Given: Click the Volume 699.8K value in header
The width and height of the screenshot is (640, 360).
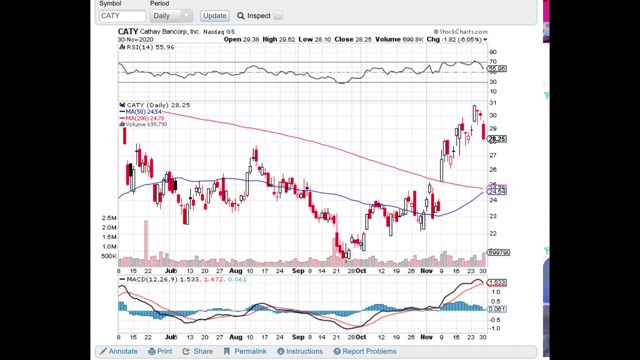Looking at the screenshot, I should click(400, 40).
